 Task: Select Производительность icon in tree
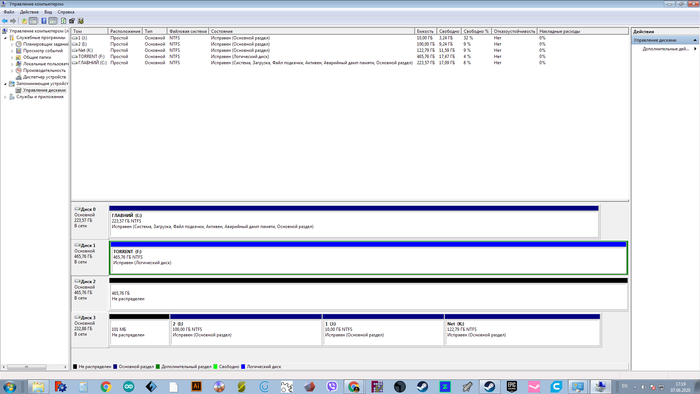(x=19, y=71)
